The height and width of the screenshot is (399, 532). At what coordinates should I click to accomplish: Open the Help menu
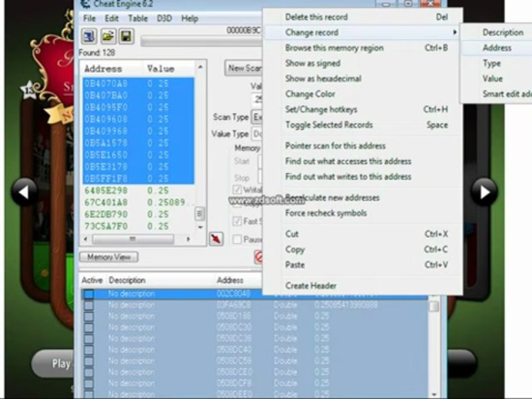(x=190, y=18)
